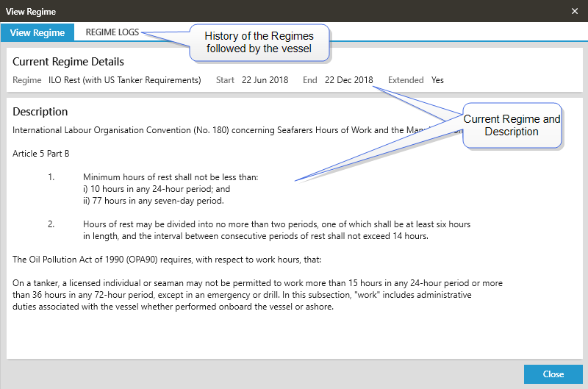Viewport: 588px width, 389px height.
Task: Click the Extended value Yes
Action: point(437,80)
